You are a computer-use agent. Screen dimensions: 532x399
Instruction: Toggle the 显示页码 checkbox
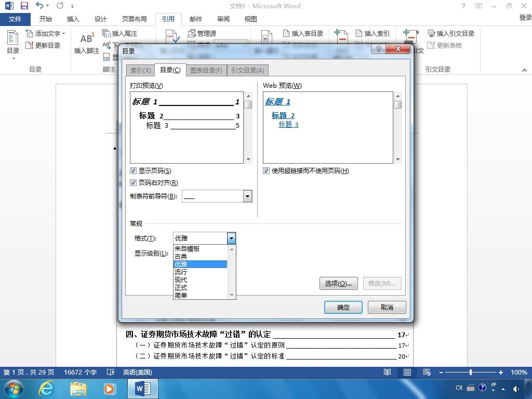pos(134,170)
